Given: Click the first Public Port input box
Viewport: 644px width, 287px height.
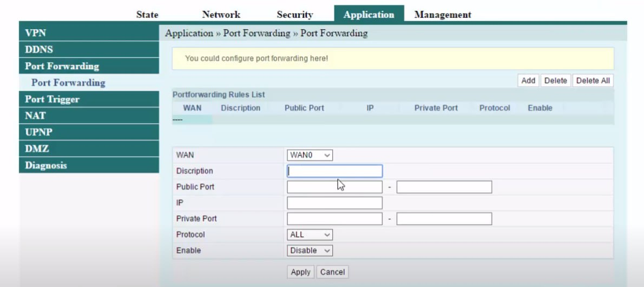Looking at the screenshot, I should [x=334, y=187].
